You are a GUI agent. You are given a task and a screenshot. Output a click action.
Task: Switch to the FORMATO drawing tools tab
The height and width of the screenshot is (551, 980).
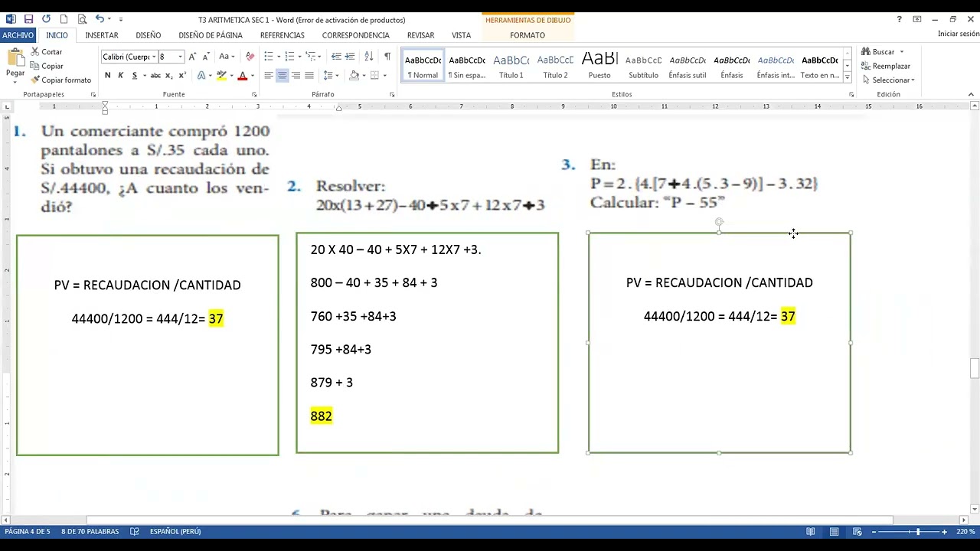pyautogui.click(x=528, y=35)
